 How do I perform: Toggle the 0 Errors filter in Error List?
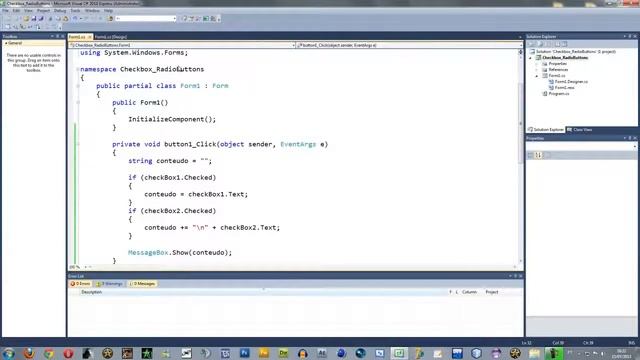coord(80,284)
